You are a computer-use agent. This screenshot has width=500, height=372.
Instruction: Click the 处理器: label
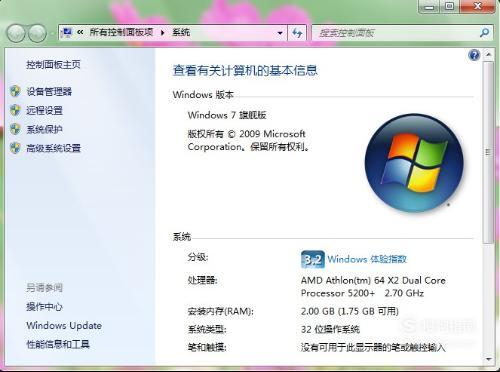click(x=202, y=280)
